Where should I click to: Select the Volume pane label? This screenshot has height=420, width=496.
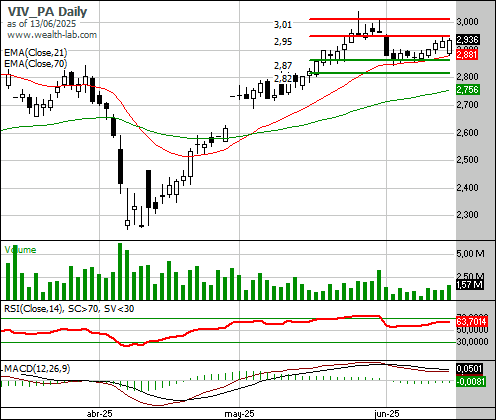(x=20, y=250)
